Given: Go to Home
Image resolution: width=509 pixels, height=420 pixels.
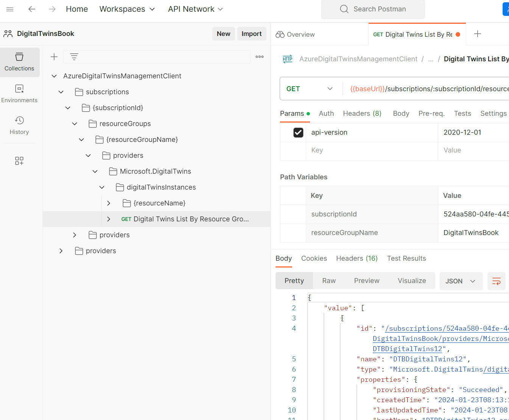Looking at the screenshot, I should [x=77, y=9].
